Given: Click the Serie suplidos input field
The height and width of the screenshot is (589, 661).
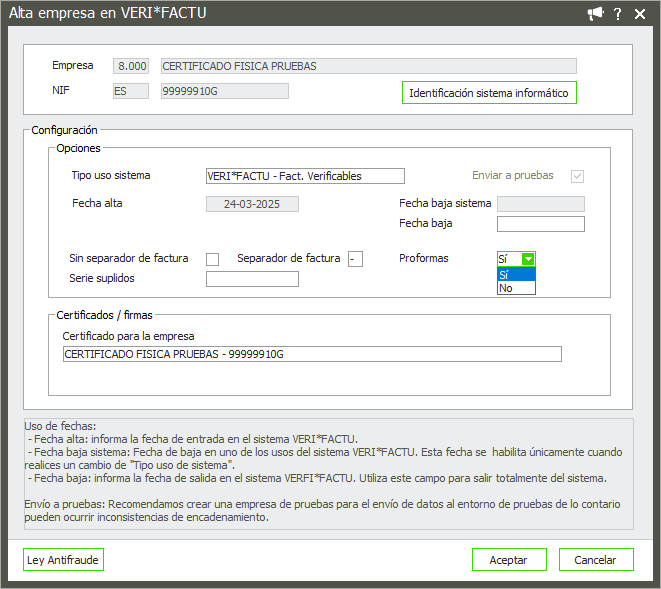Looking at the screenshot, I should [x=252, y=279].
